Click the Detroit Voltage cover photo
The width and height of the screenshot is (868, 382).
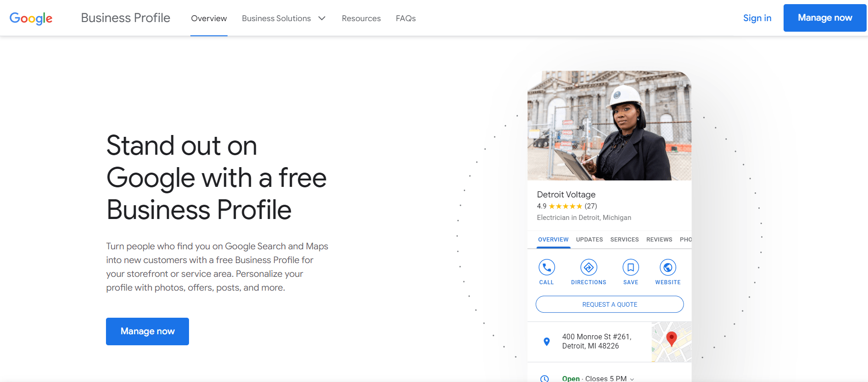pos(609,125)
